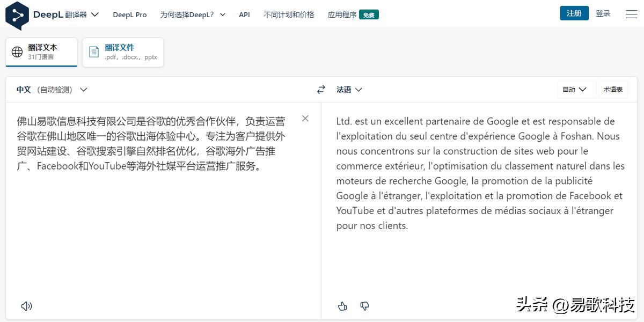
Task: Select the 翻译文件 tab
Action: pyautogui.click(x=123, y=52)
